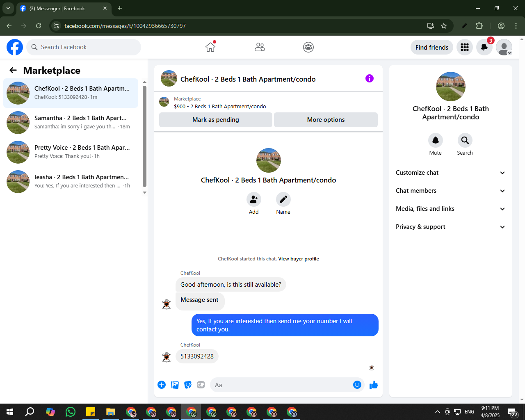Open the emoji picker in message box
The image size is (525, 420).
357,385
